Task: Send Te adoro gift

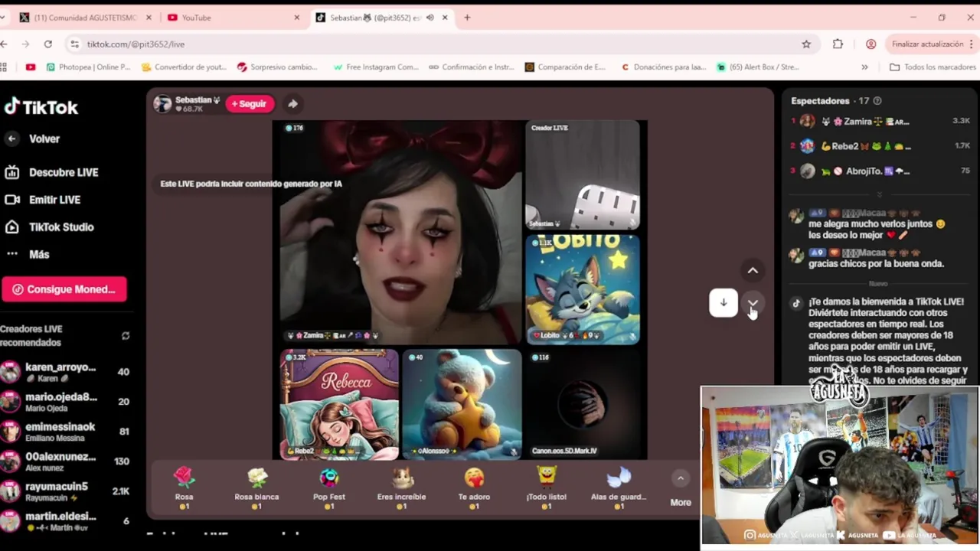Action: (474, 487)
